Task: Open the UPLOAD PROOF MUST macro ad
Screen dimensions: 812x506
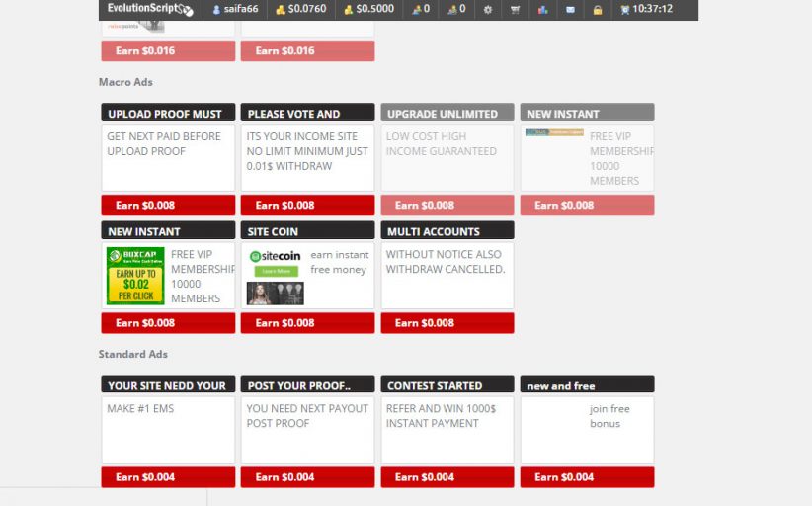Action: [x=168, y=114]
